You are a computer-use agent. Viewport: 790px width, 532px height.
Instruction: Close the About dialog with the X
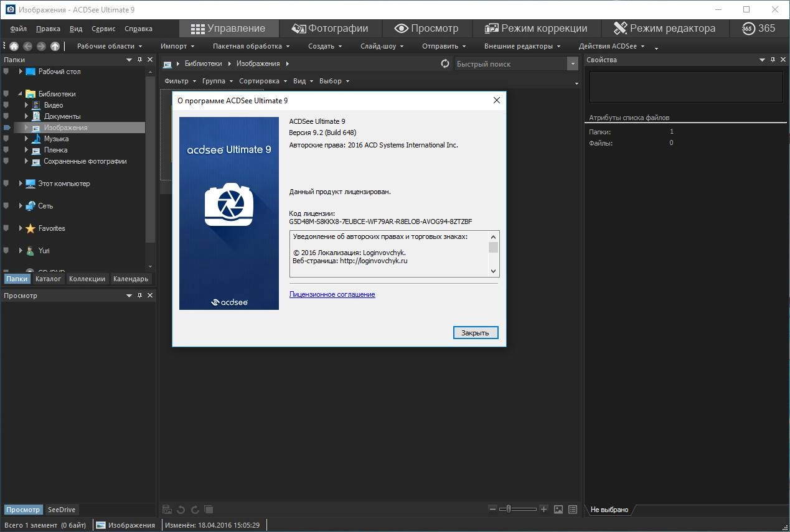(x=496, y=100)
